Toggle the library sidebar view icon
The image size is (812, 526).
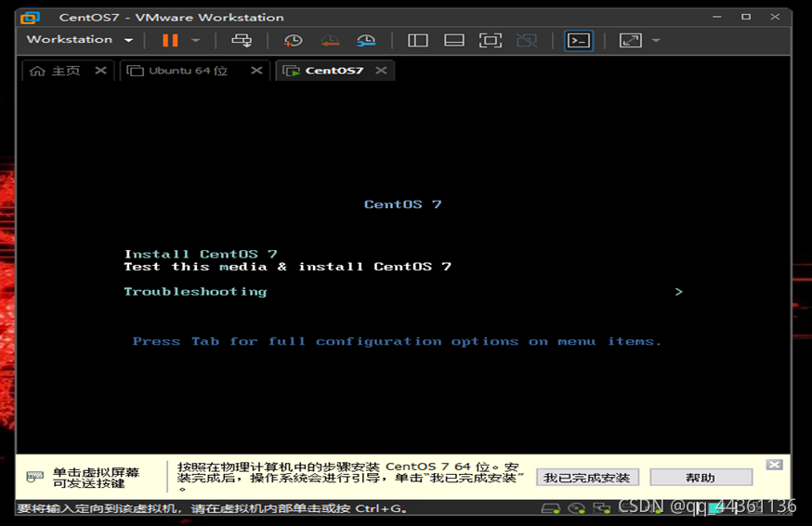[418, 40]
